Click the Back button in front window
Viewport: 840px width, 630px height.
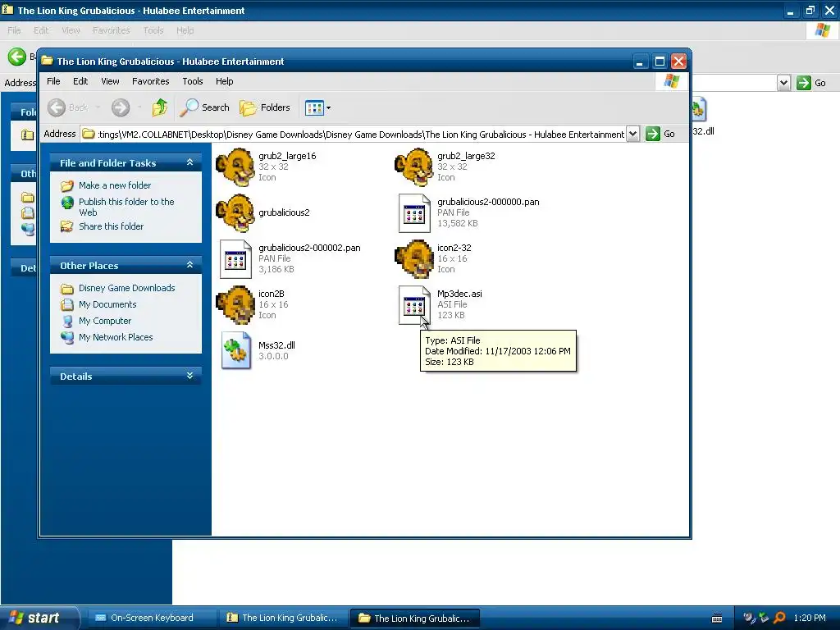click(68, 107)
